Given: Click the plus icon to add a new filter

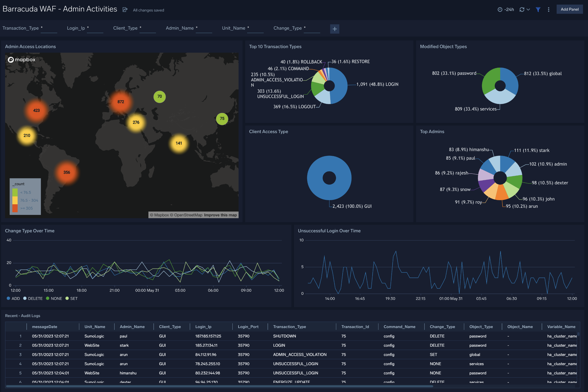Looking at the screenshot, I should pyautogui.click(x=335, y=29).
